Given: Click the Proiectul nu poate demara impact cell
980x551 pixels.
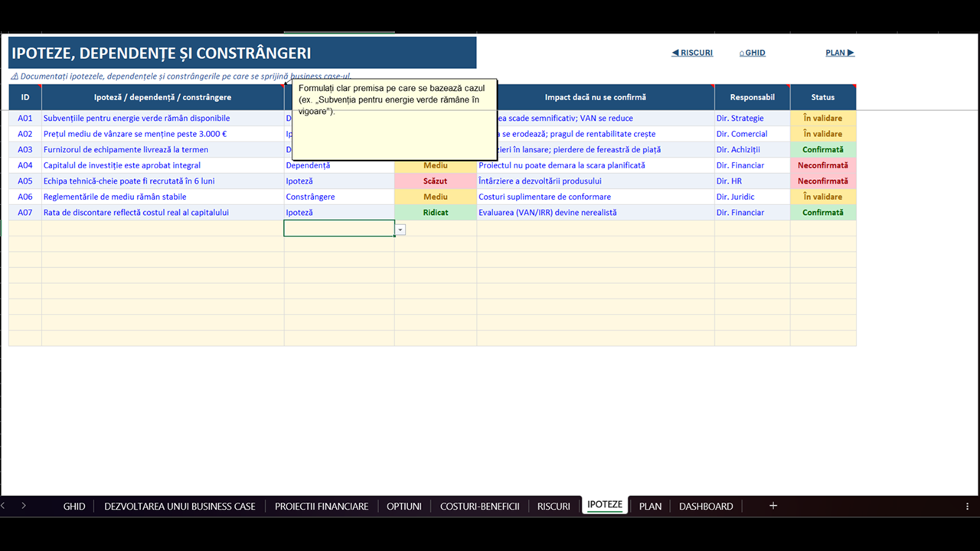Looking at the screenshot, I should (x=596, y=165).
